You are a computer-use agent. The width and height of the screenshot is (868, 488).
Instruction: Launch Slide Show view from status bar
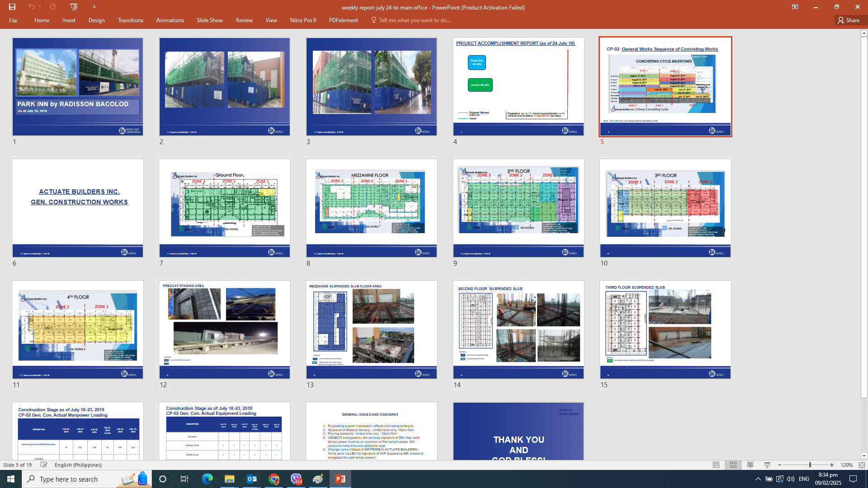pyautogui.click(x=767, y=465)
